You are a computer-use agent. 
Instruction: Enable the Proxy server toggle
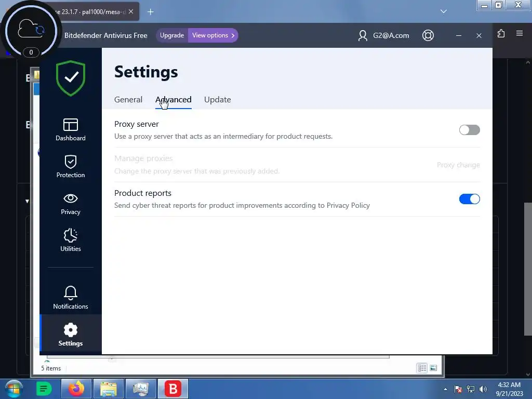(469, 130)
